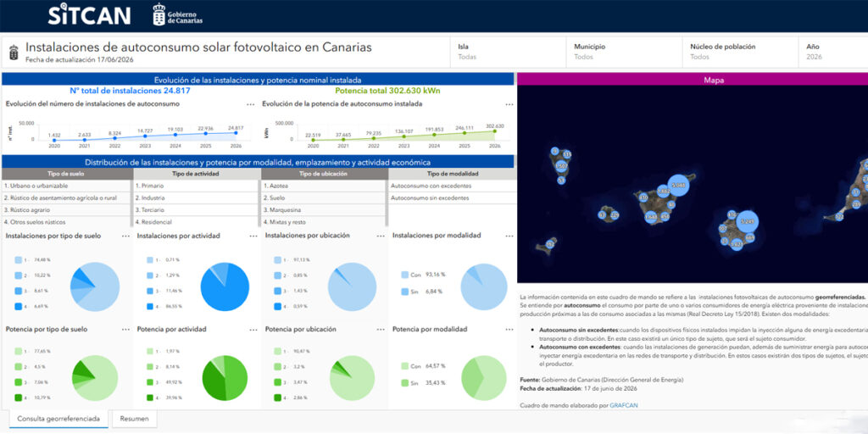This screenshot has width=868, height=434.
Task: Click the 5.249 cluster marker on Gran Canaria
Action: 748,221
